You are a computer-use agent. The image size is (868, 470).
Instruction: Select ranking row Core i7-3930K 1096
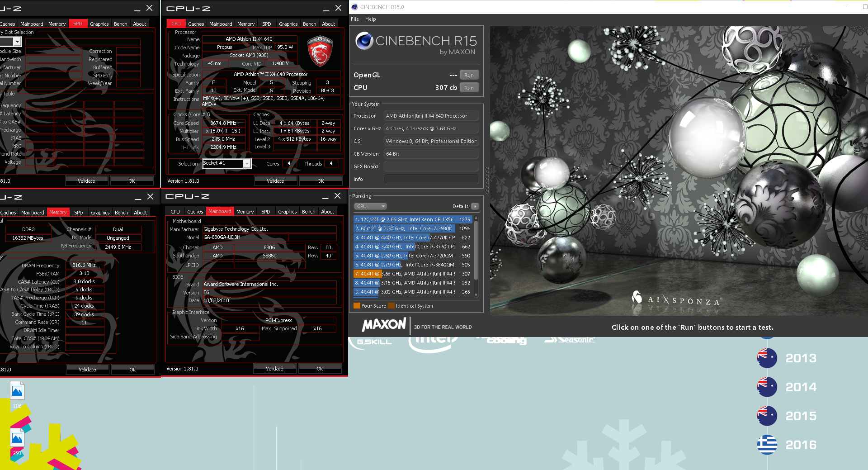413,228
